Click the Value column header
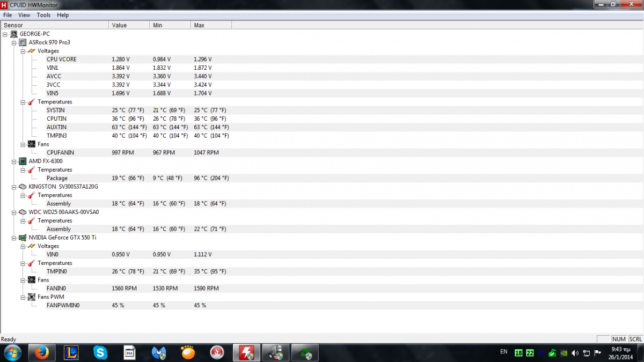The image size is (644, 362). coord(129,25)
